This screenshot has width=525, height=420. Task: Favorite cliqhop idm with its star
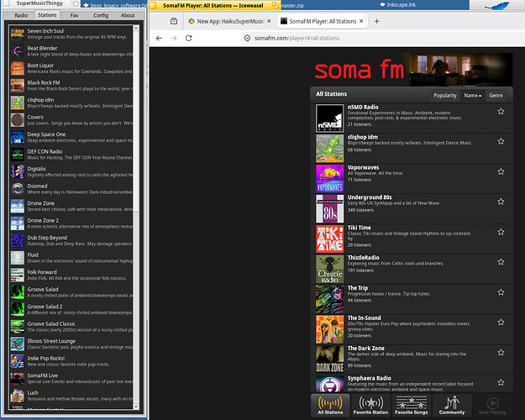(x=501, y=141)
